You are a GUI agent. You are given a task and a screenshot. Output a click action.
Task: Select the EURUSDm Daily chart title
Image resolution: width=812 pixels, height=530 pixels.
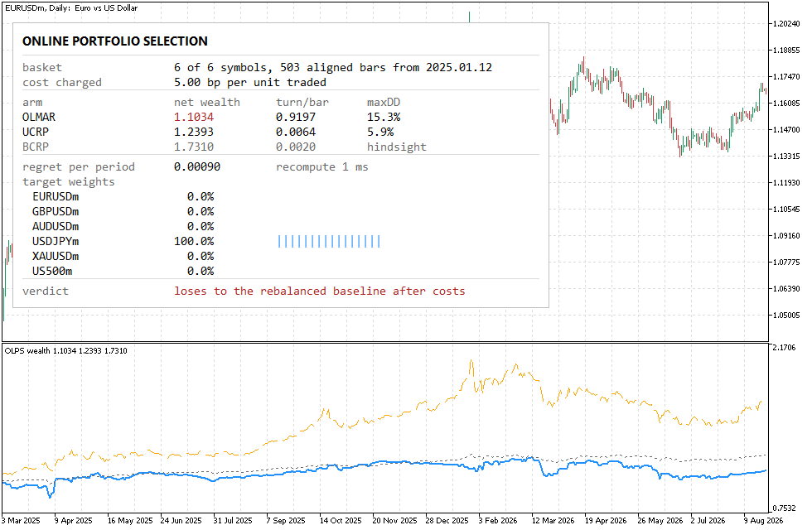point(71,7)
